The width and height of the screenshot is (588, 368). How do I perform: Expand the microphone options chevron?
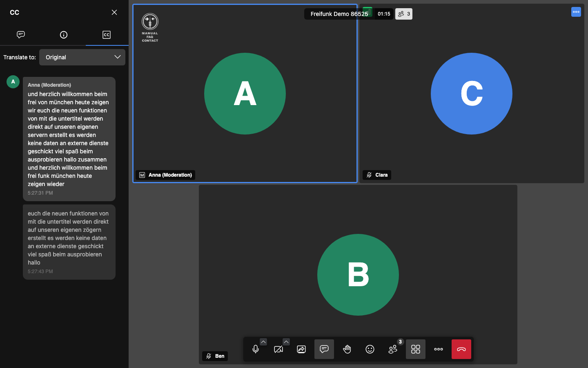click(263, 342)
